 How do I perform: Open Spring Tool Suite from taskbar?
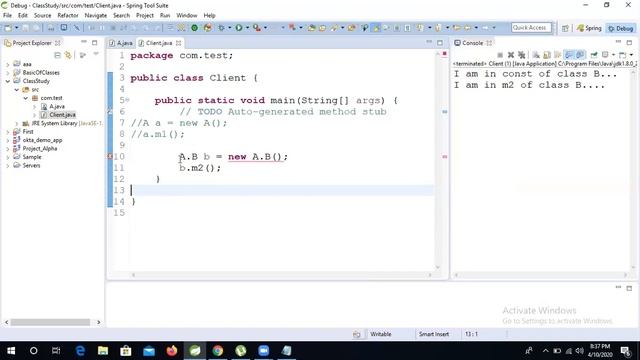point(195,350)
